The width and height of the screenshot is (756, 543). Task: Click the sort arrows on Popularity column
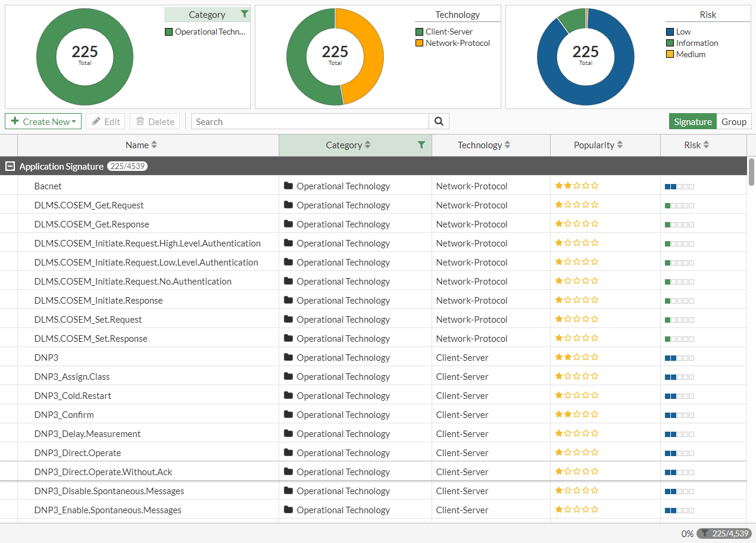(x=620, y=145)
